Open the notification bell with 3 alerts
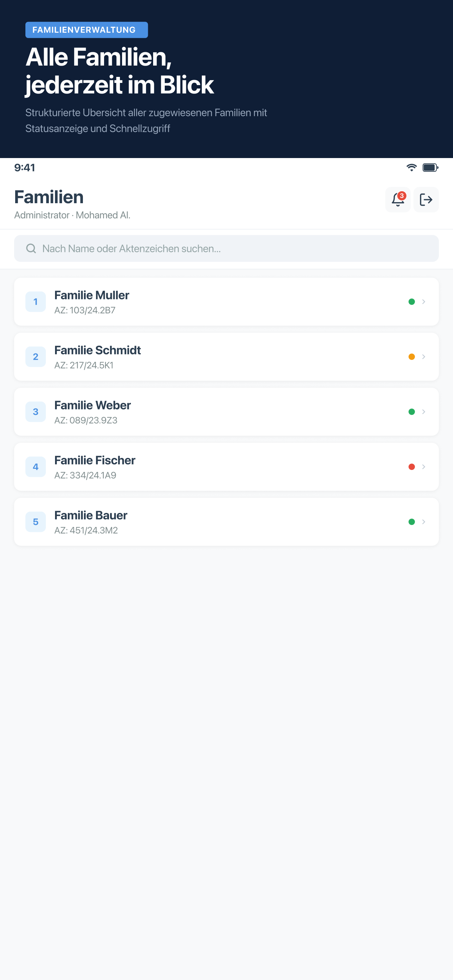 398,200
